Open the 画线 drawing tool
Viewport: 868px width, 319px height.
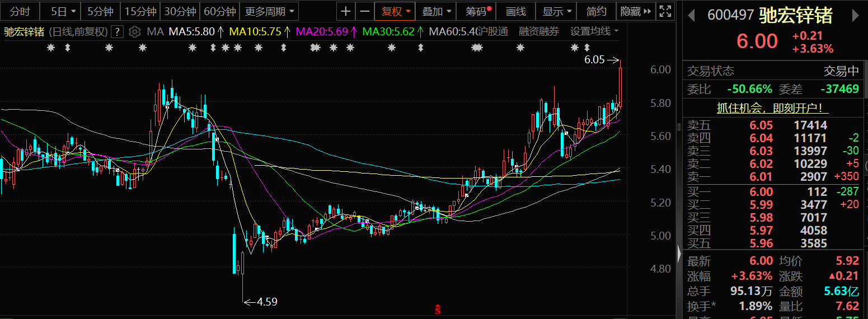tap(515, 11)
